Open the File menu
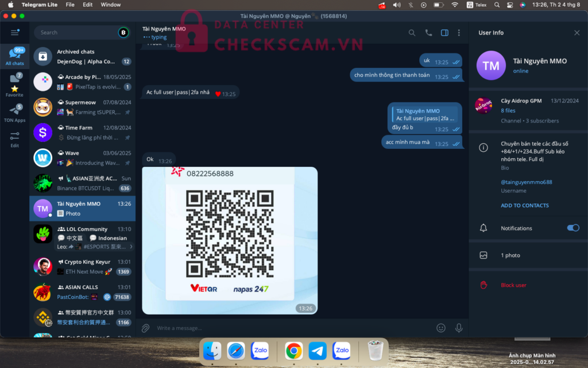Image resolution: width=588 pixels, height=368 pixels. (70, 5)
